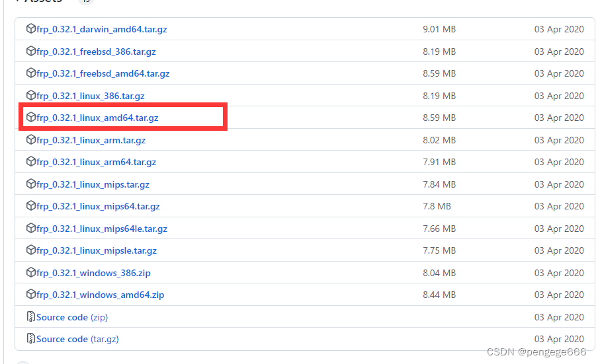The image size is (596, 364).
Task: Click package icon beside frp_0.32.1_linux_arm.tar.gz
Action: (x=31, y=139)
